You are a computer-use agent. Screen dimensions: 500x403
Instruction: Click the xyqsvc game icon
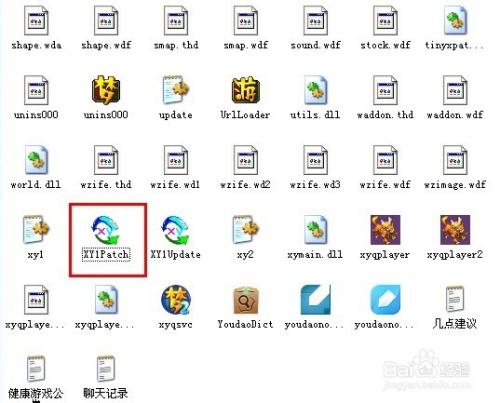[x=176, y=300]
